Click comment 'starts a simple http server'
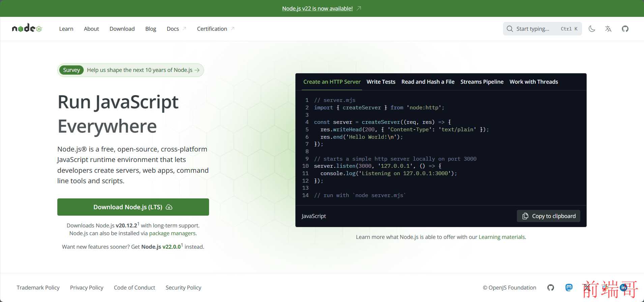Screen dimensions: 644x302 pyautogui.click(x=395, y=159)
